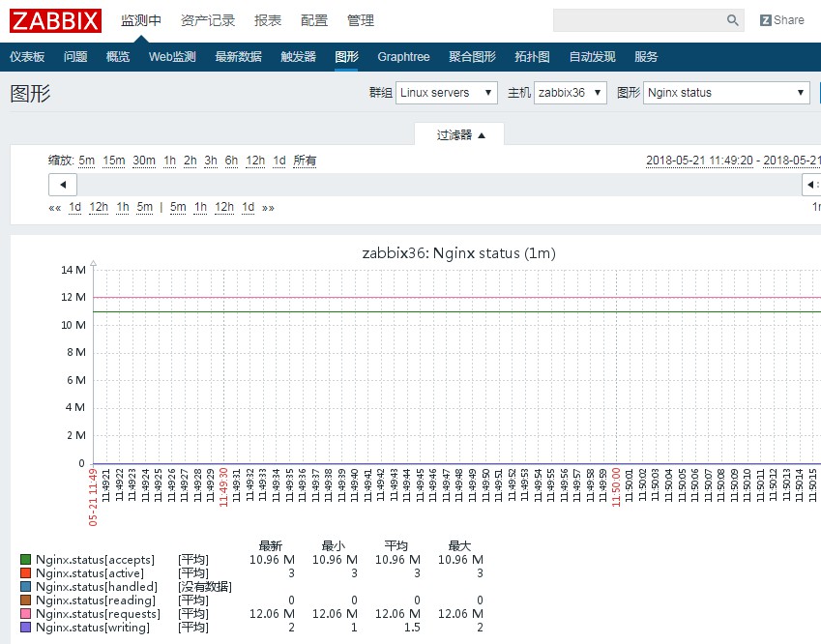Open the 主机 zabbix36 dropdown

[x=570, y=93]
